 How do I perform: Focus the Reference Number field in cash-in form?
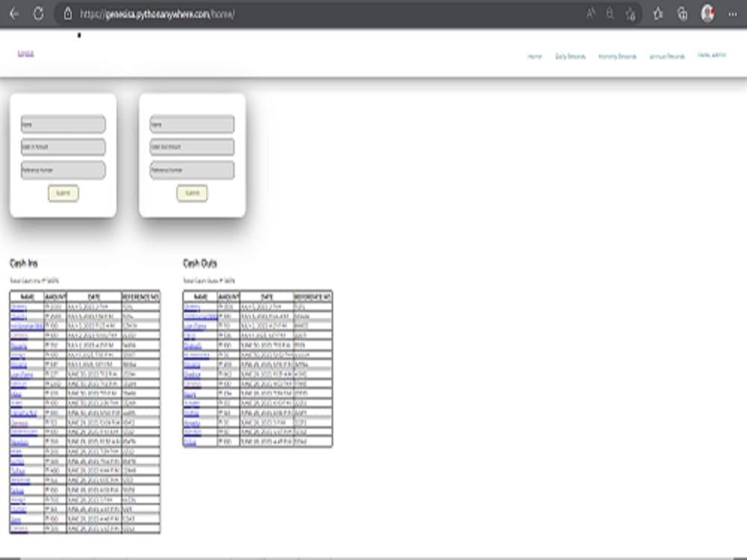pyautogui.click(x=63, y=170)
